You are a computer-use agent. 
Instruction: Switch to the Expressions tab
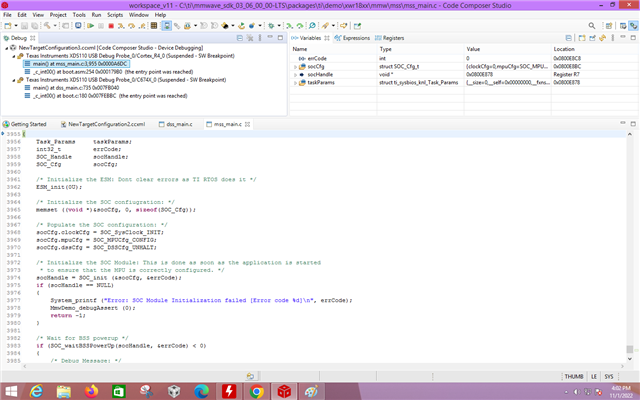click(352, 38)
